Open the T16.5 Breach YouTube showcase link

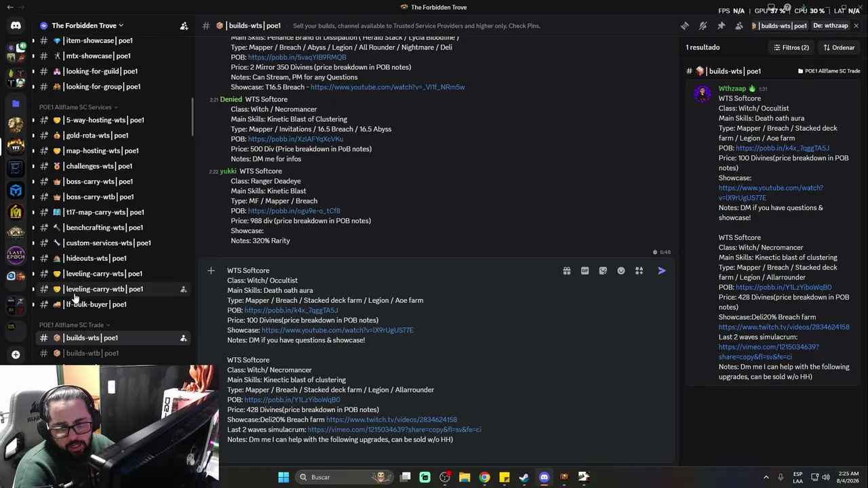388,87
